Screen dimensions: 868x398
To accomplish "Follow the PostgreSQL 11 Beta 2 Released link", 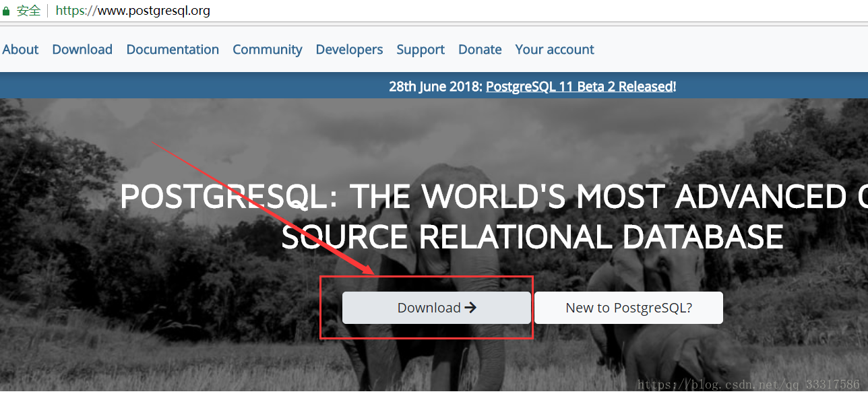I will 579,86.
